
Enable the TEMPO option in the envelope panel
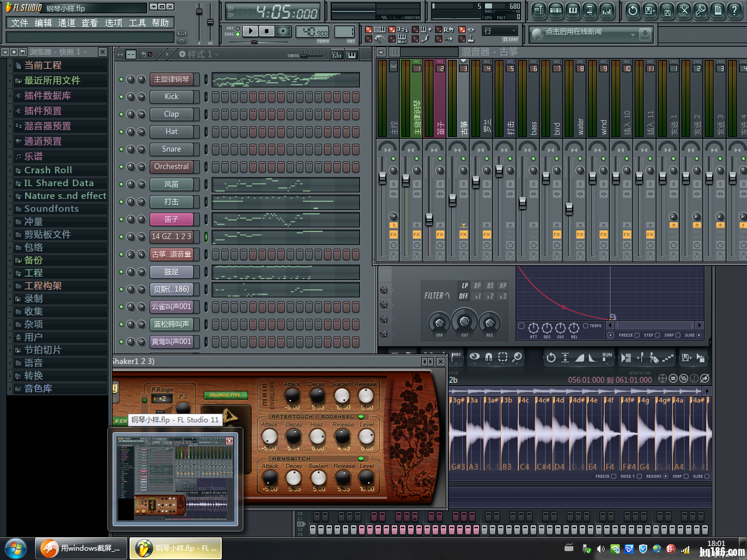tap(586, 326)
